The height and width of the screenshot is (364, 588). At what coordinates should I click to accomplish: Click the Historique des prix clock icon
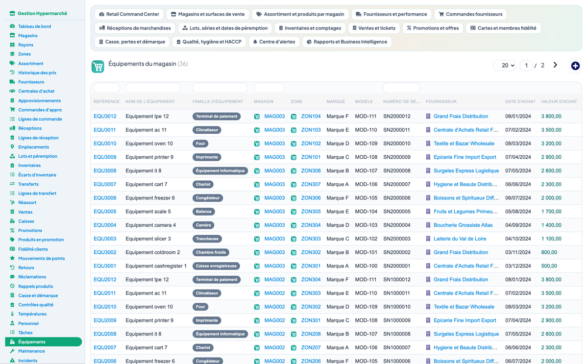pos(12,73)
